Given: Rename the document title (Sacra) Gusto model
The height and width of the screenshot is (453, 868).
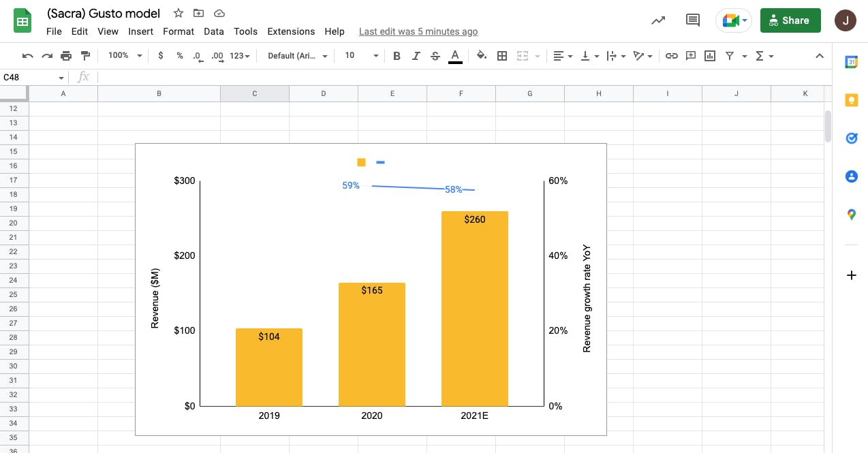Looking at the screenshot, I should pos(104,13).
